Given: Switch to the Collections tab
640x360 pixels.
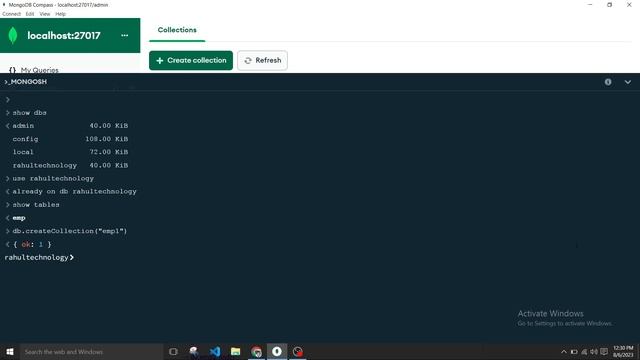Looking at the screenshot, I should (x=177, y=30).
